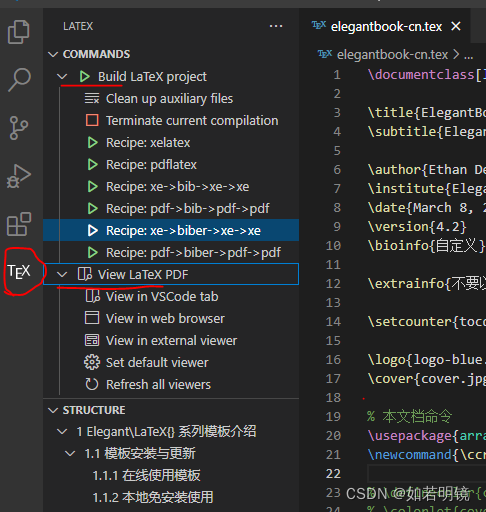
Task: Choose View in external viewer
Action: click(x=171, y=341)
